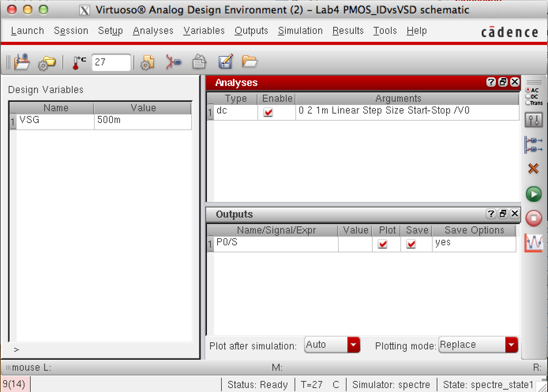
Task: Toggle the Plot checkbox for P0/S
Action: pyautogui.click(x=383, y=244)
